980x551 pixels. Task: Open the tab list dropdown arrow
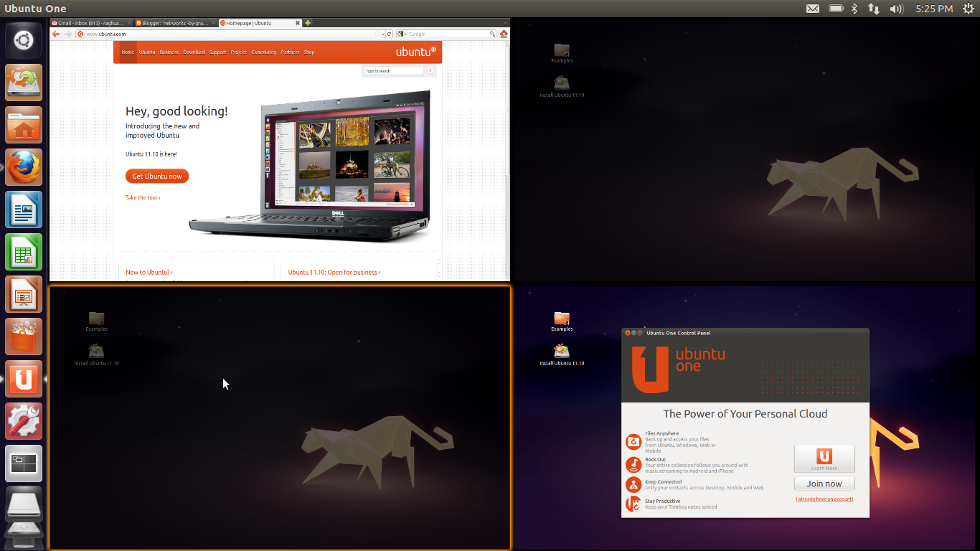coord(504,22)
